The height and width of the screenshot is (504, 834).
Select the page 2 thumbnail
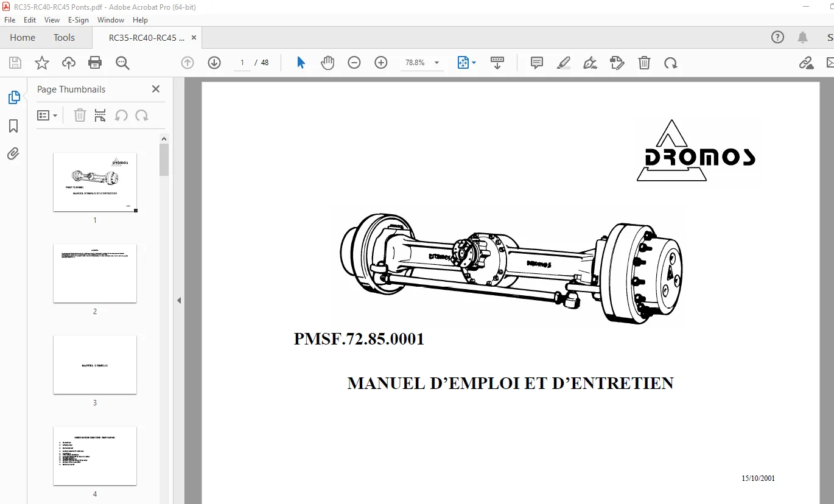pos(95,273)
